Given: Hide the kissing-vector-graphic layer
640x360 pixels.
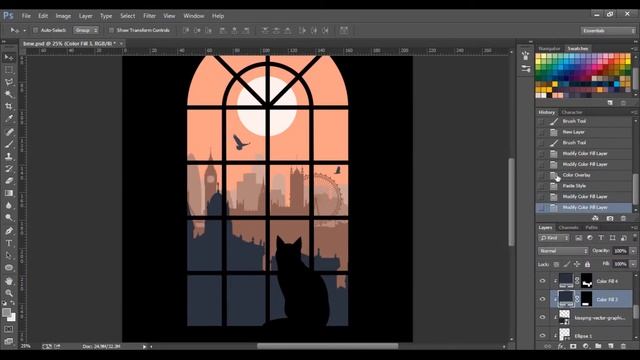Looking at the screenshot, I should [x=542, y=317].
